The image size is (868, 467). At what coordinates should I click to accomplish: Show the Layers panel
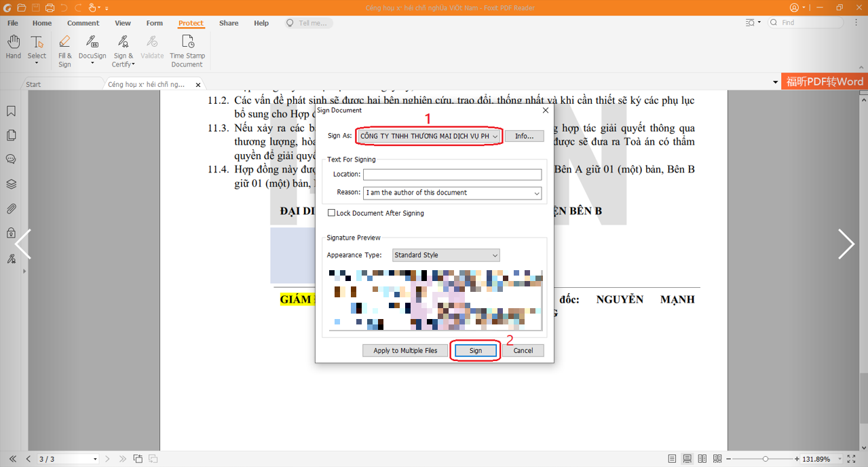[11, 185]
